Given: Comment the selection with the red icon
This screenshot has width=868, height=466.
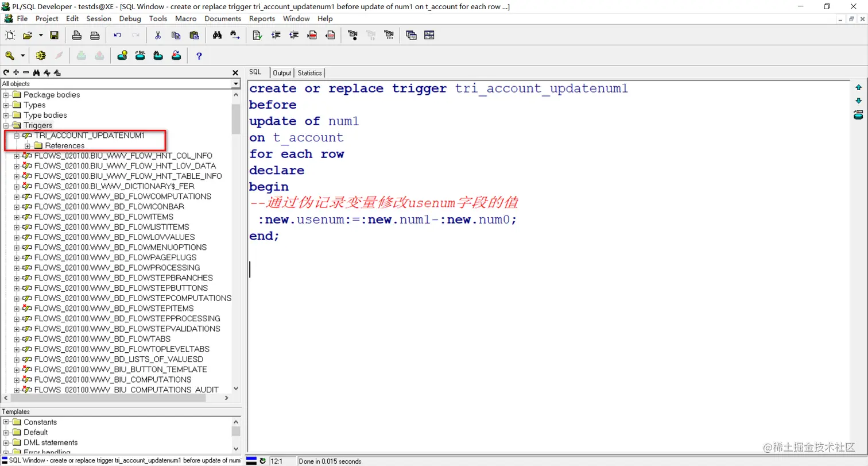Looking at the screenshot, I should 312,36.
